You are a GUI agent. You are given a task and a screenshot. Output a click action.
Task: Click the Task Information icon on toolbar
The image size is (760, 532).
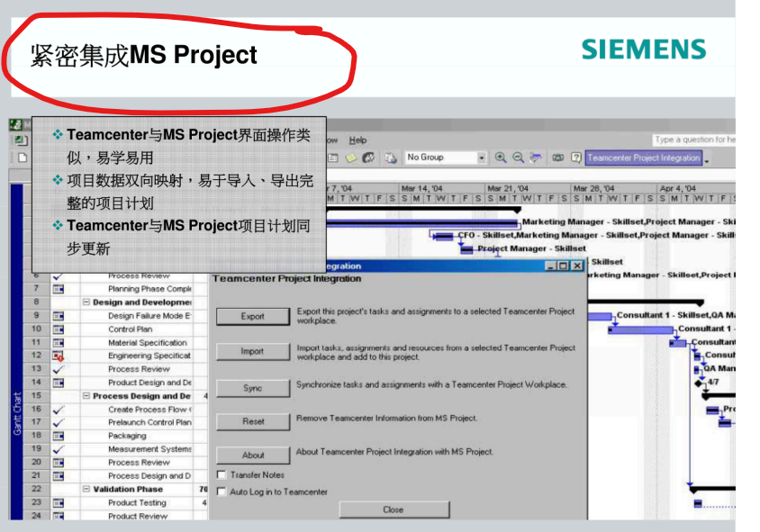(333, 158)
